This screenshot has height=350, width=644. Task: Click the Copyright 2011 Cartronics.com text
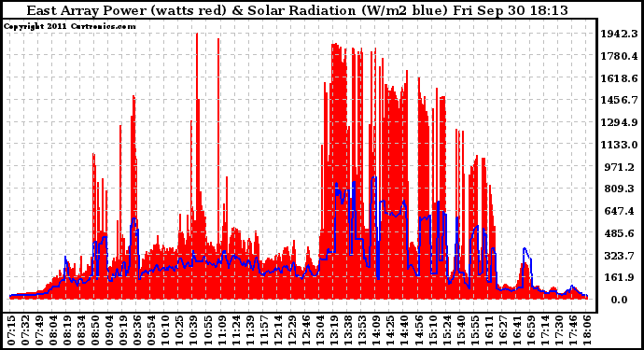click(x=70, y=26)
